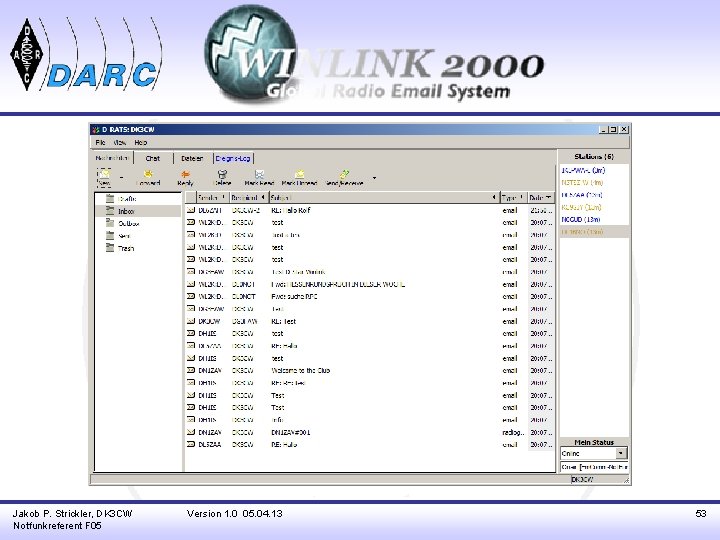The image size is (720, 540).
Task: Open the dropdown arrow after Send/Receive
Action: 375,178
